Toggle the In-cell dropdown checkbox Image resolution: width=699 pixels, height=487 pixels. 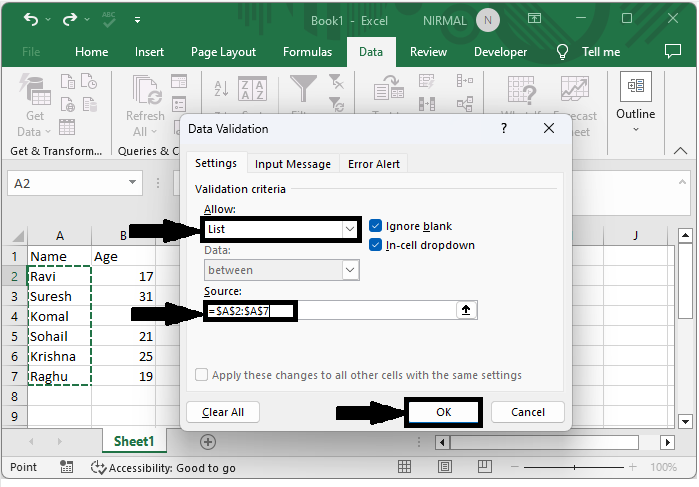point(376,245)
